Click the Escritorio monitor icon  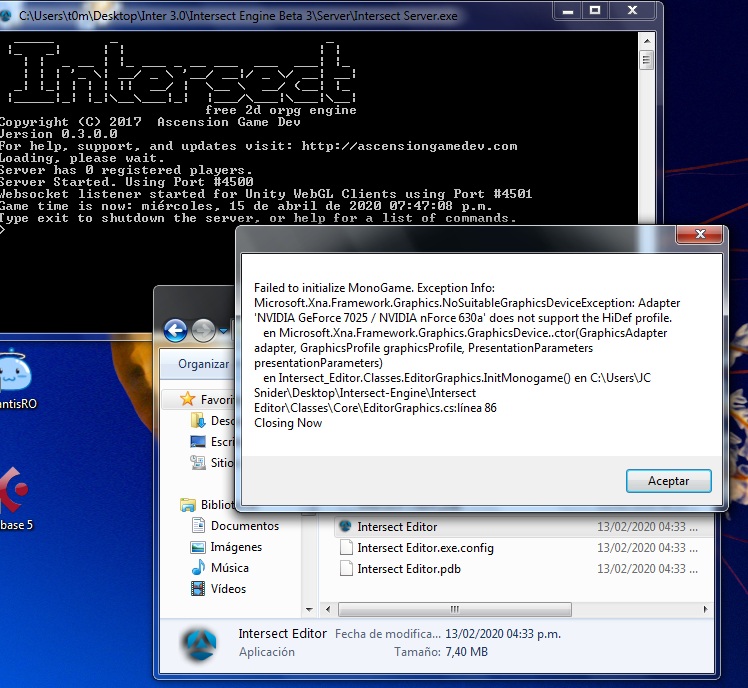(198, 441)
